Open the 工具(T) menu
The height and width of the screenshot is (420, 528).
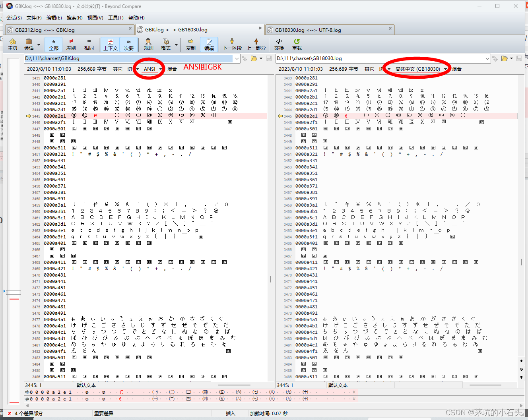click(x=116, y=18)
